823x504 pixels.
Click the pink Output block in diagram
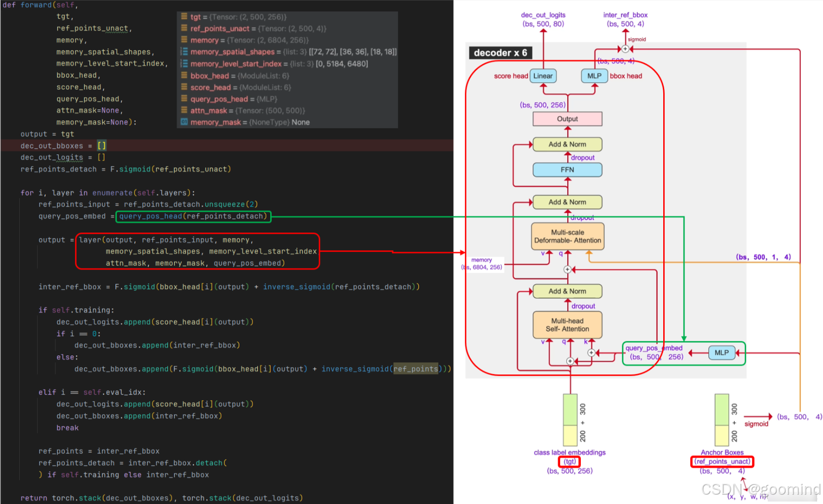pos(568,119)
